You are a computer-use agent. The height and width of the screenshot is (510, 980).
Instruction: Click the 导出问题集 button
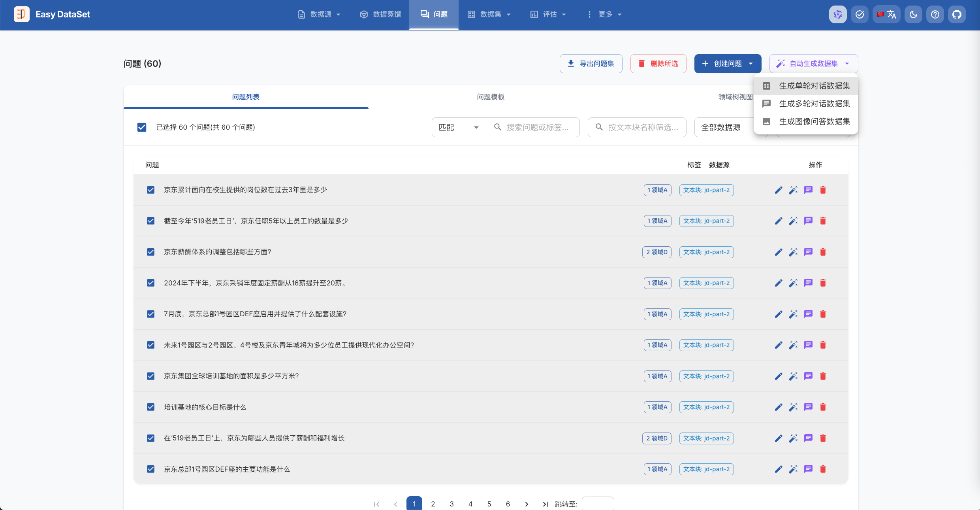pyautogui.click(x=591, y=64)
